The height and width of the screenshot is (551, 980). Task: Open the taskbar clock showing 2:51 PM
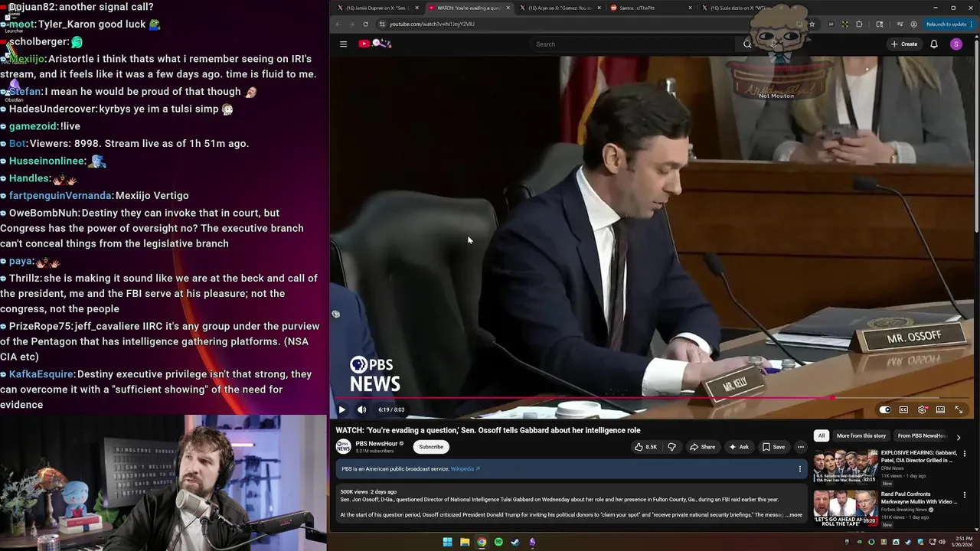coord(962,543)
